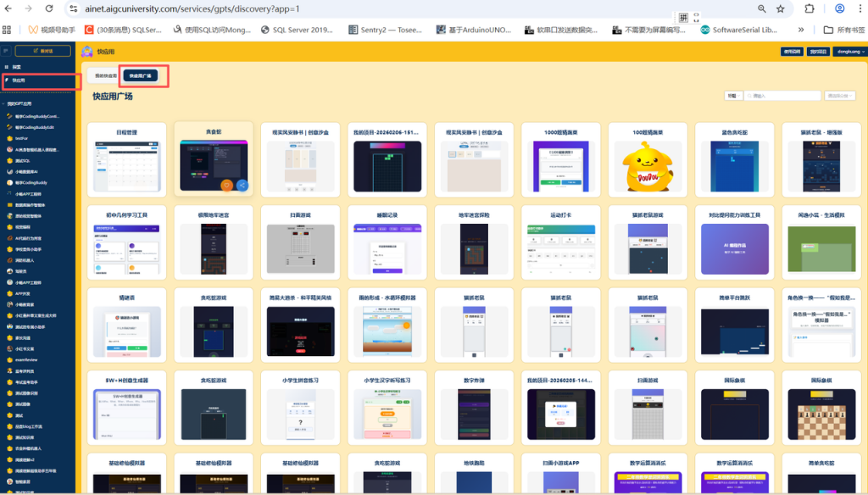This screenshot has height=495, width=868.
Task: Switch to the 我的快应用 tab
Action: (x=105, y=75)
